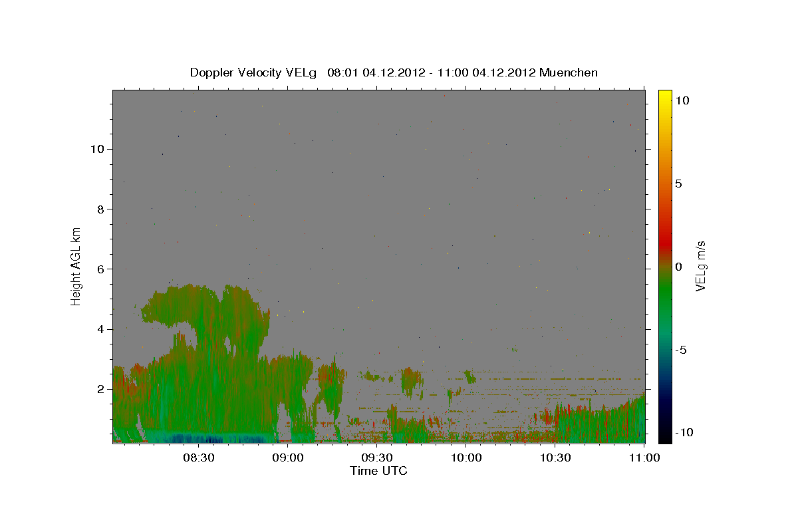Click the colorbar value -5 label

(680, 350)
